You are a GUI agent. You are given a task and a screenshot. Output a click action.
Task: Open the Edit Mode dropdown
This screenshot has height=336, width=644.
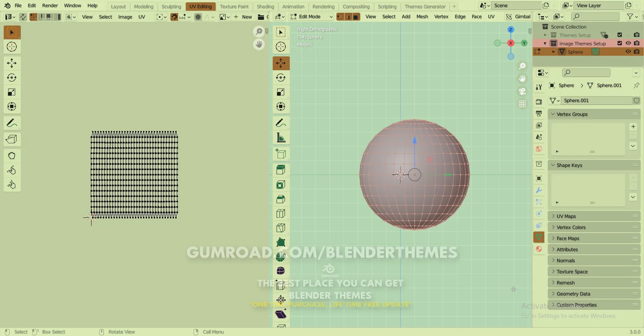click(312, 17)
